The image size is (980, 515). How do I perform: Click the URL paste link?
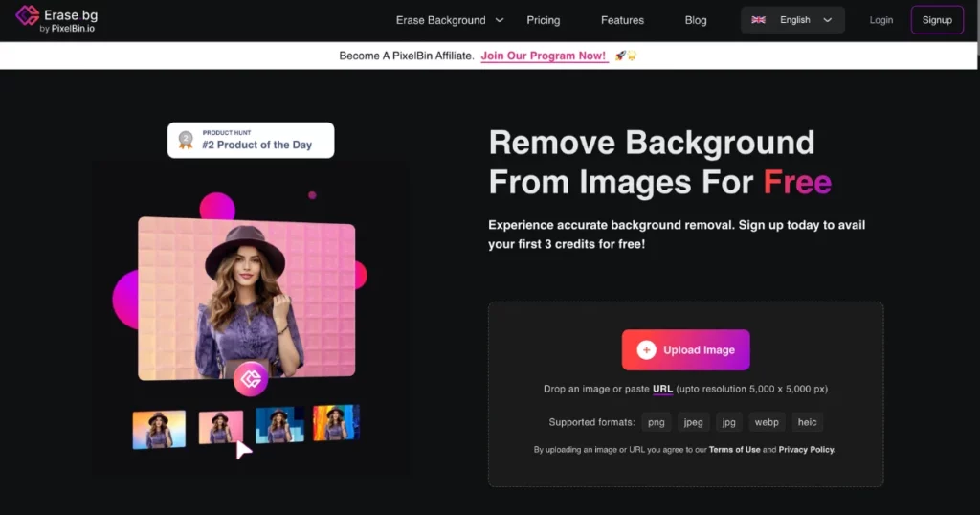[662, 389]
